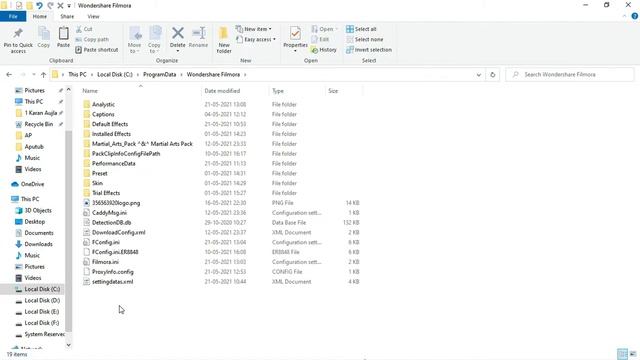Open the Copy to ribbon button
This screenshot has width=640, height=360.
click(154, 40)
